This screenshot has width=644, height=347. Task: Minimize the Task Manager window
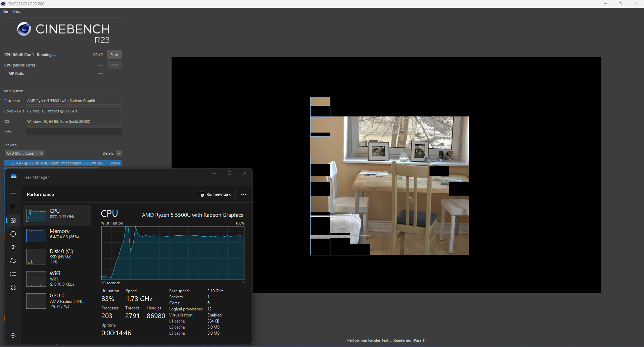coord(214,173)
